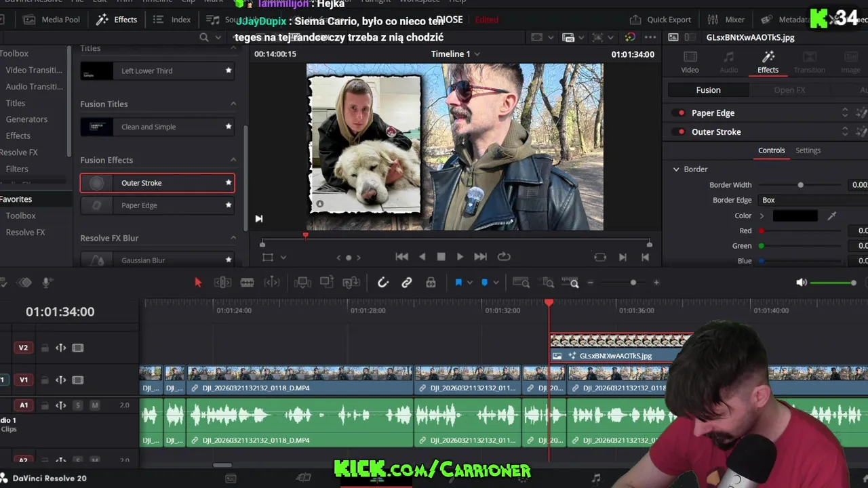Open Index panel

tap(172, 20)
